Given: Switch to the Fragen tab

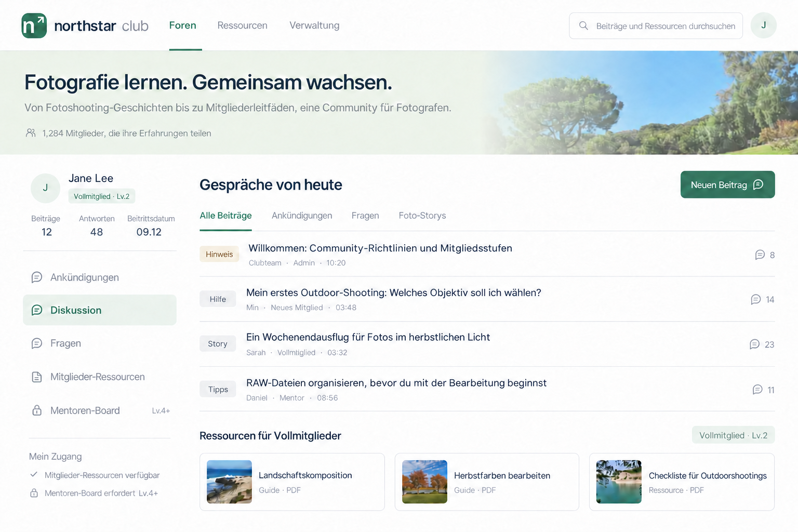Looking at the screenshot, I should (x=365, y=216).
